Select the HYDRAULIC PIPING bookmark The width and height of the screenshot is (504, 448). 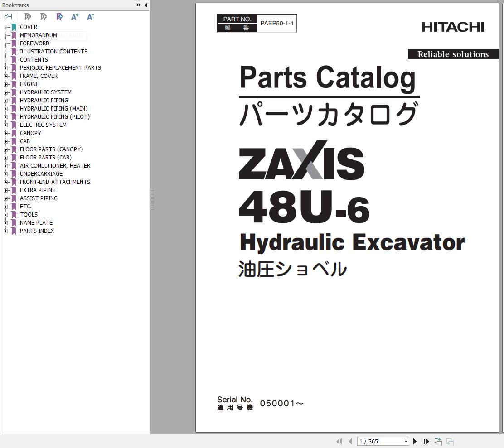(x=44, y=101)
